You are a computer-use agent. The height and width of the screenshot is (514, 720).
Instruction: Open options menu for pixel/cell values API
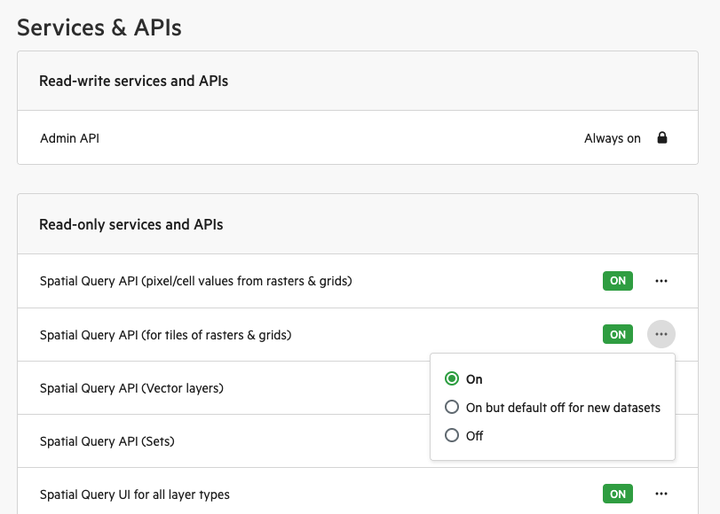pyautogui.click(x=661, y=281)
